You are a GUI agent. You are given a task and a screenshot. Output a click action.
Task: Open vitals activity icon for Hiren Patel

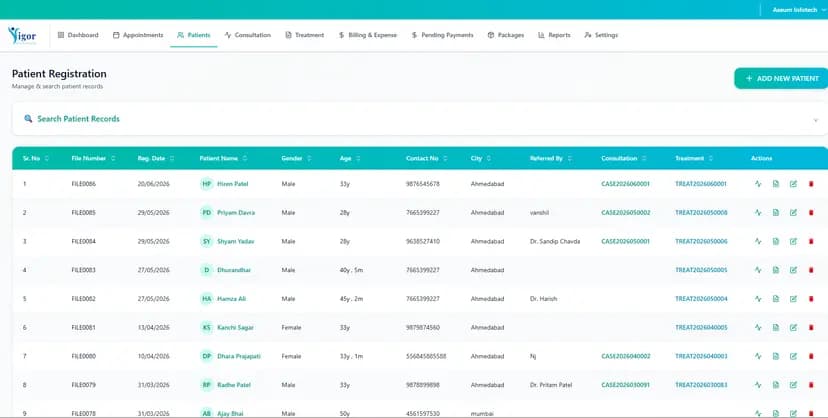point(758,184)
